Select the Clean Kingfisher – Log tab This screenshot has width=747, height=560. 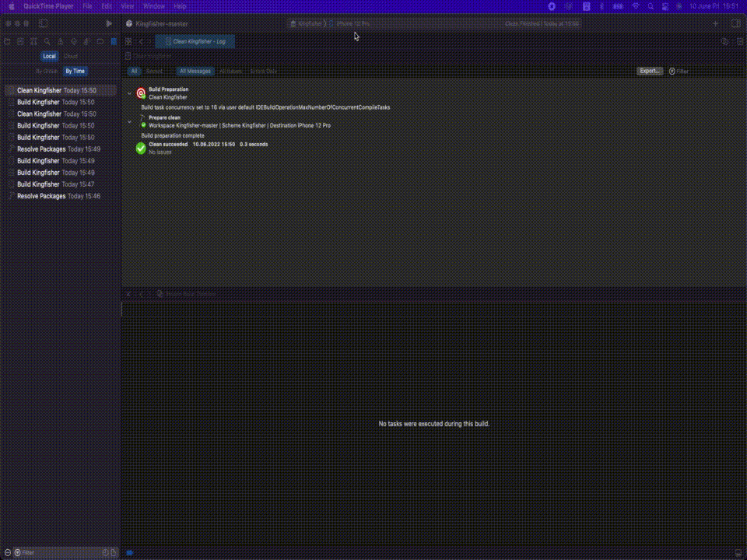click(195, 41)
